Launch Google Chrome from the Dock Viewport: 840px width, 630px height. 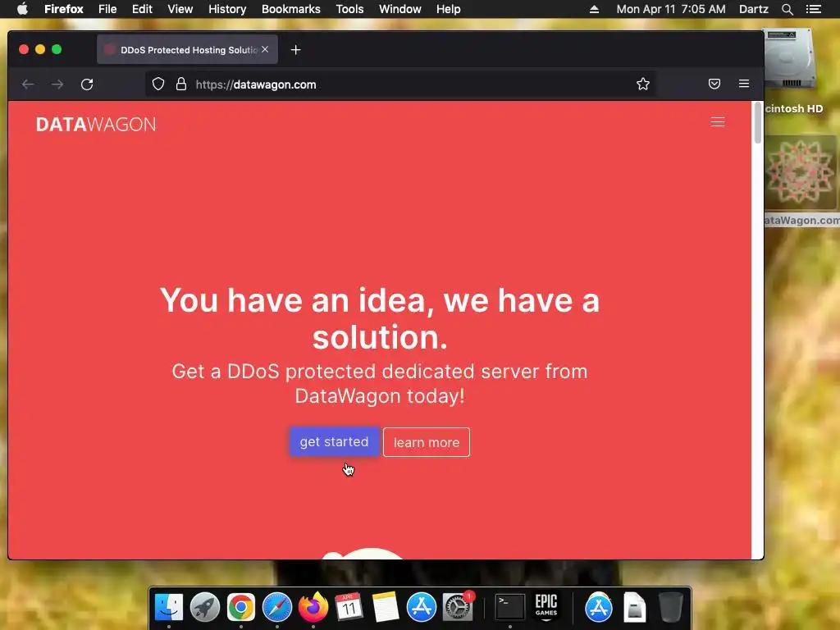241,608
